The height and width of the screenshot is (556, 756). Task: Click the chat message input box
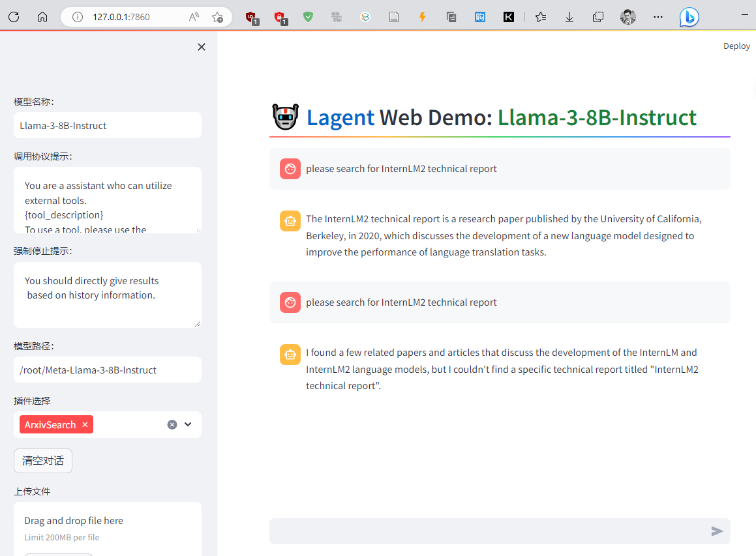pyautogui.click(x=489, y=531)
